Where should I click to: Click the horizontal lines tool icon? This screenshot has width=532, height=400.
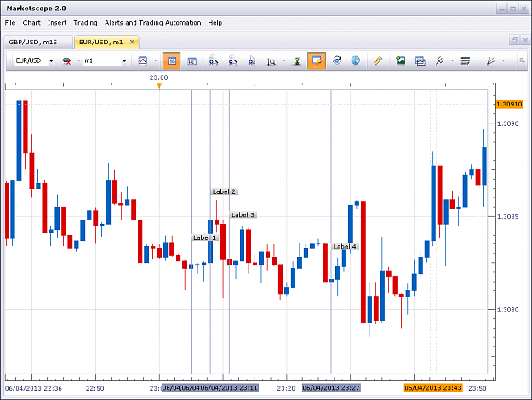465,61
